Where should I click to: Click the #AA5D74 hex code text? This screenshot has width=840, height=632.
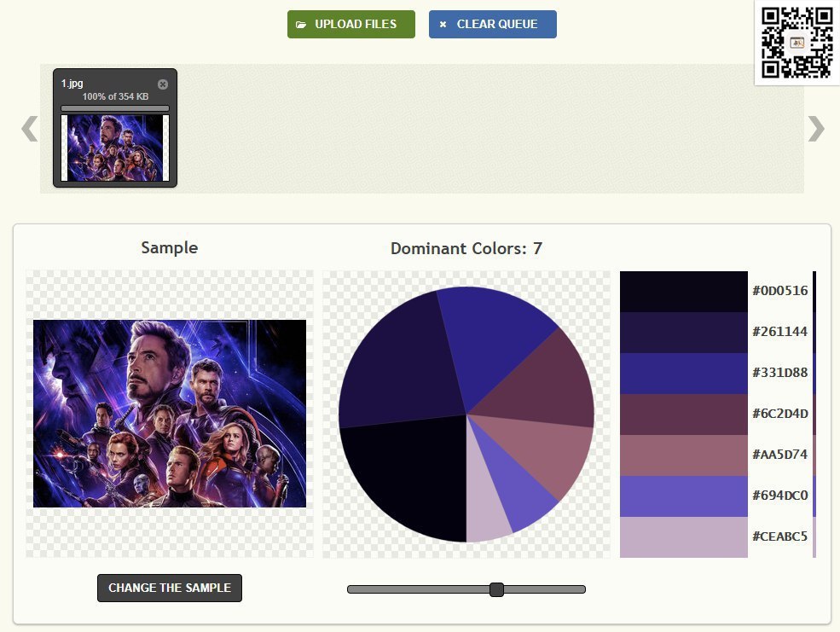tap(780, 455)
